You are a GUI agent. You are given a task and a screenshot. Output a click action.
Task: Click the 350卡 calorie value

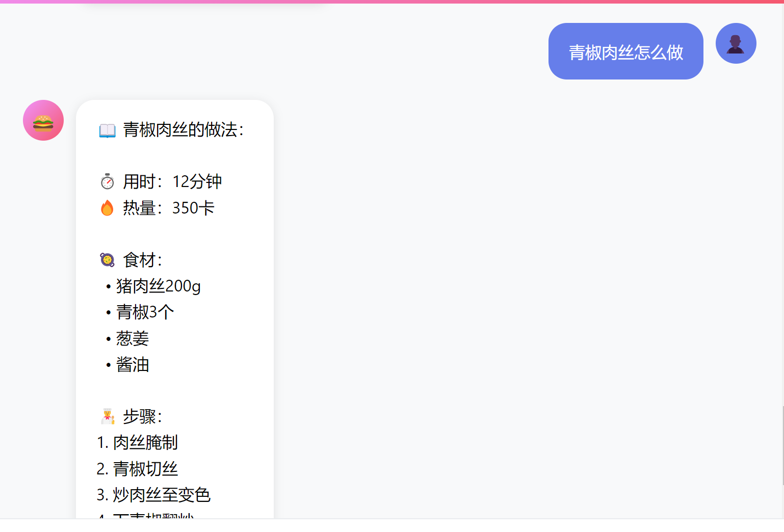tap(193, 208)
